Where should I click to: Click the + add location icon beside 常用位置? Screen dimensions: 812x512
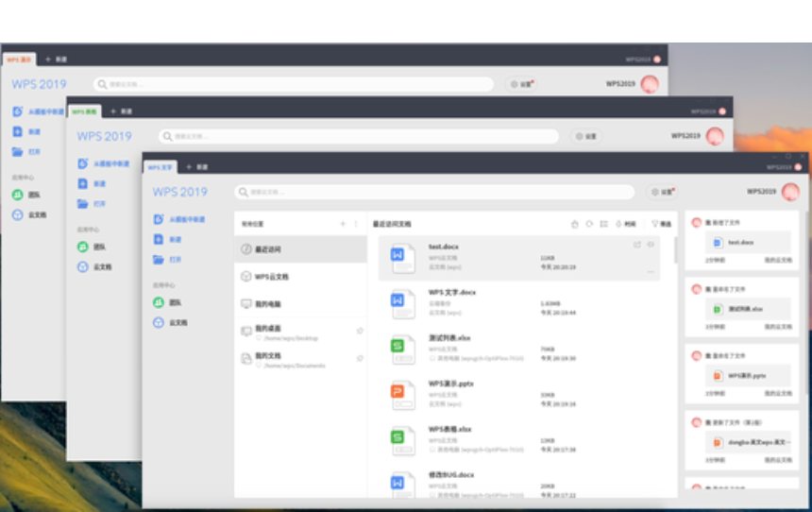pyautogui.click(x=343, y=224)
